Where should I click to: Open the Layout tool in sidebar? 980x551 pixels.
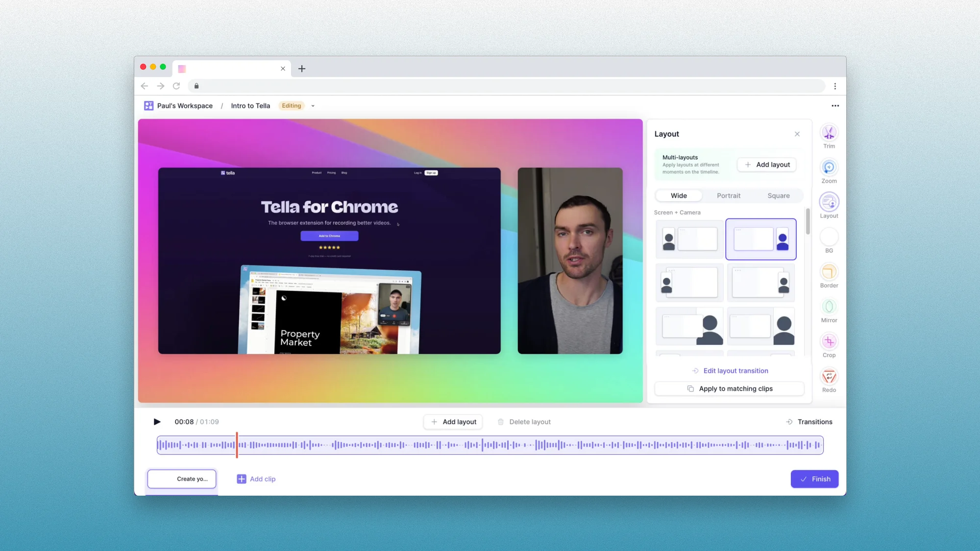pos(829,202)
